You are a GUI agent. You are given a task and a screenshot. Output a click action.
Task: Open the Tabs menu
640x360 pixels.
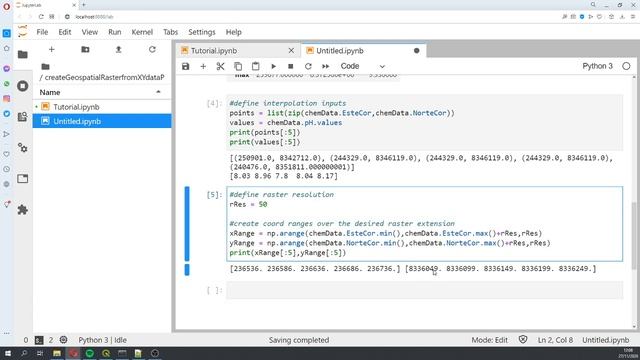pyautogui.click(x=171, y=32)
